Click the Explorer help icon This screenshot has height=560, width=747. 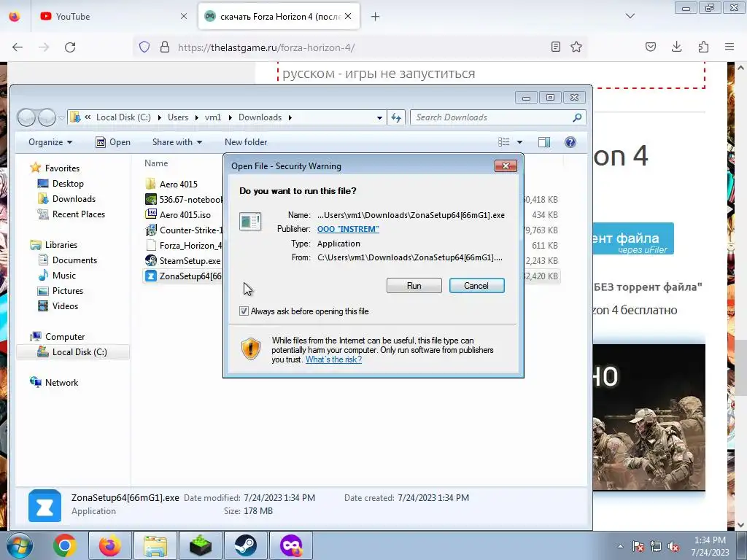coord(570,142)
